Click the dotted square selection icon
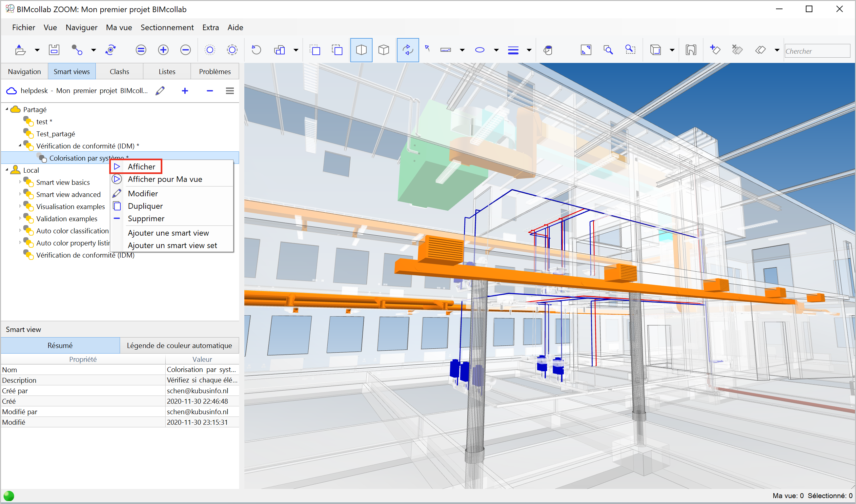Image resolution: width=856 pixels, height=504 pixels. [315, 50]
